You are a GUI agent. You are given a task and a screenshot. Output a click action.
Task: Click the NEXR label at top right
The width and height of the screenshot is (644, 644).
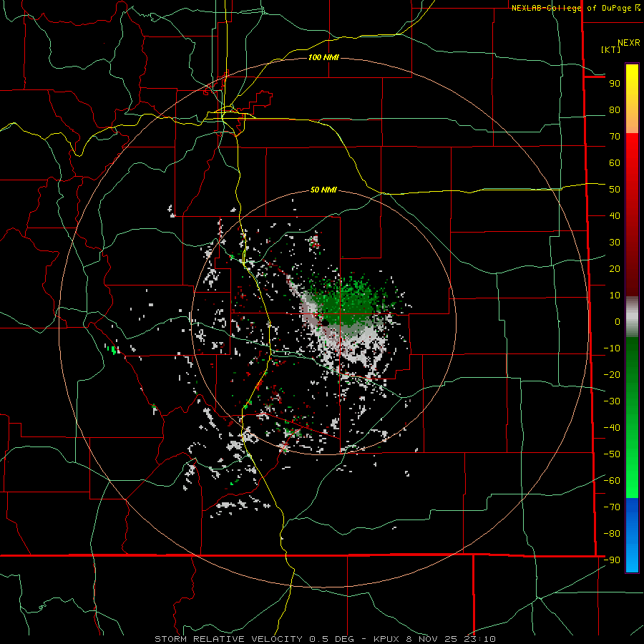(628, 43)
